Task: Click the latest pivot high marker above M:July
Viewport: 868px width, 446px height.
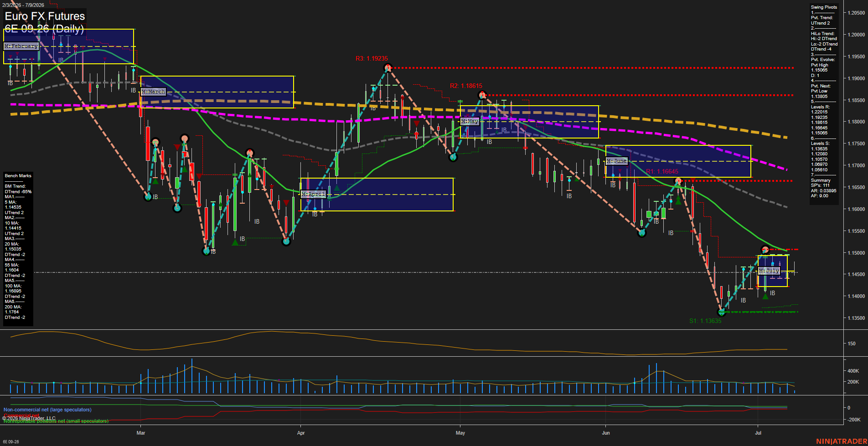Action: [x=765, y=249]
